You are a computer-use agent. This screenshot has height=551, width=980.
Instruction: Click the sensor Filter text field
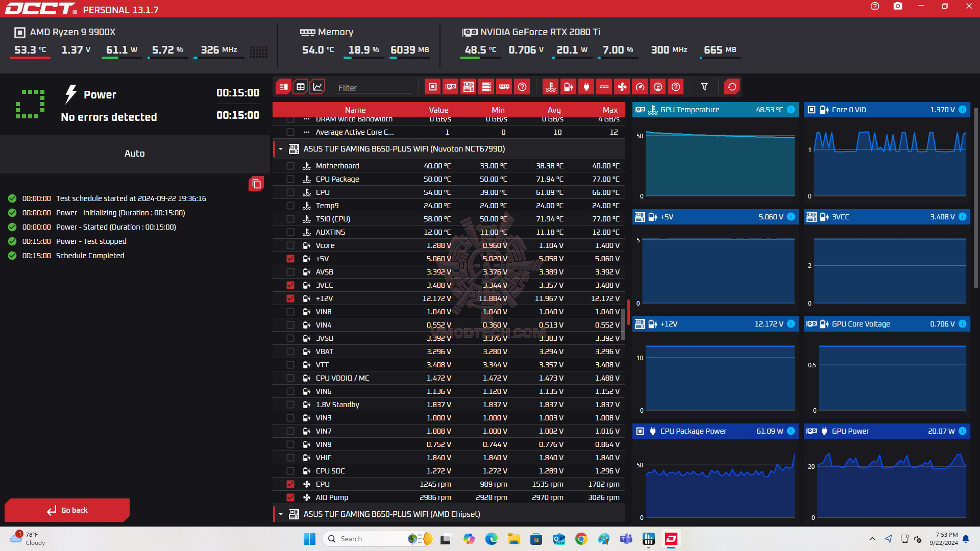(374, 88)
